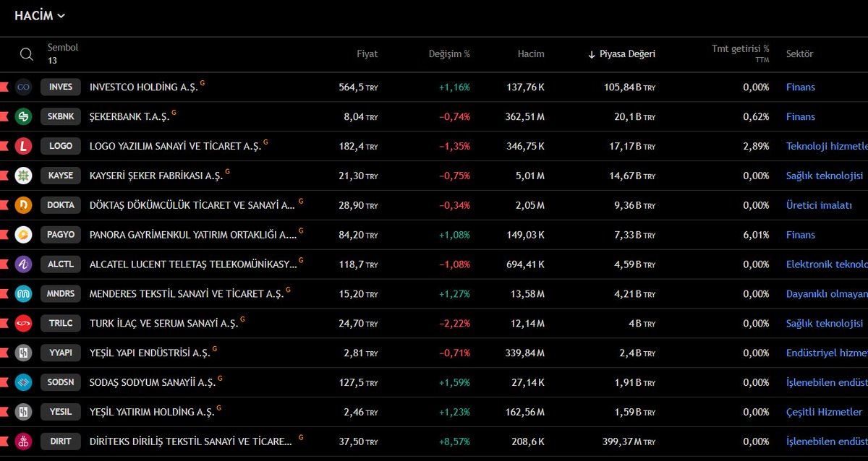Toggle Piyasa Değeri sort direction
This screenshot has height=461, width=868.
621,54
